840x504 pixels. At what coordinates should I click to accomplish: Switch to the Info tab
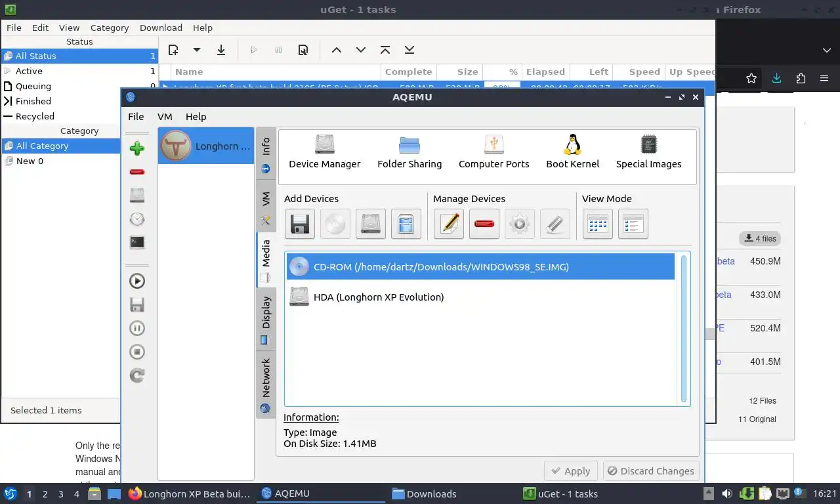[x=266, y=155]
